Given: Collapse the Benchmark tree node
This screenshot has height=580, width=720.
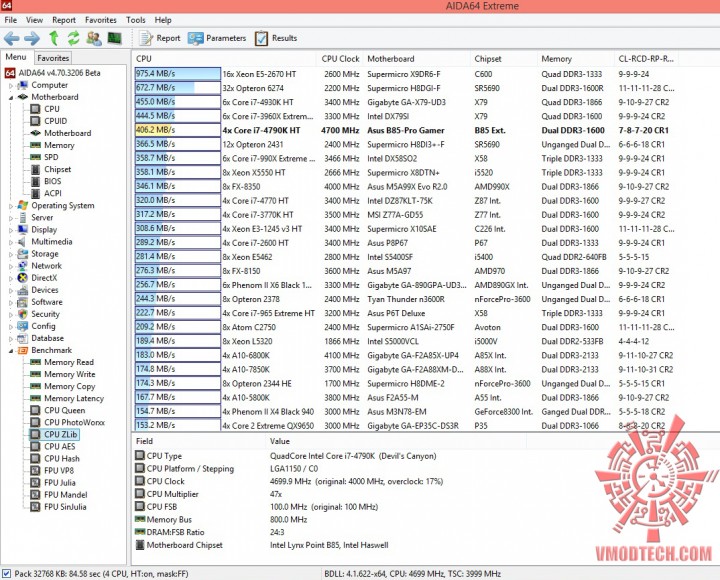Looking at the screenshot, I should [x=11, y=350].
